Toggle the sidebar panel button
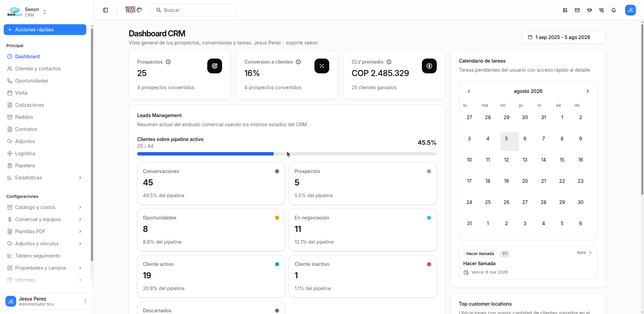This screenshot has height=314, width=644. (105, 10)
